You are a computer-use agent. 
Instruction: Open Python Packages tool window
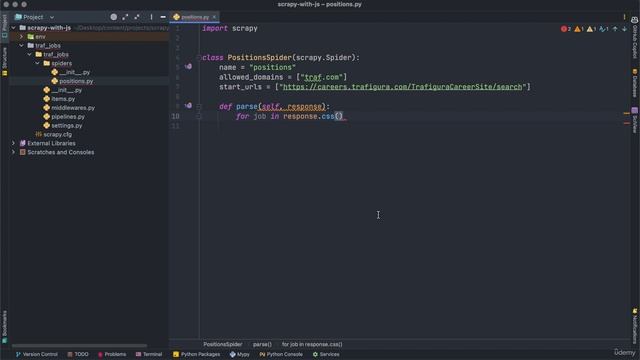(x=196, y=354)
